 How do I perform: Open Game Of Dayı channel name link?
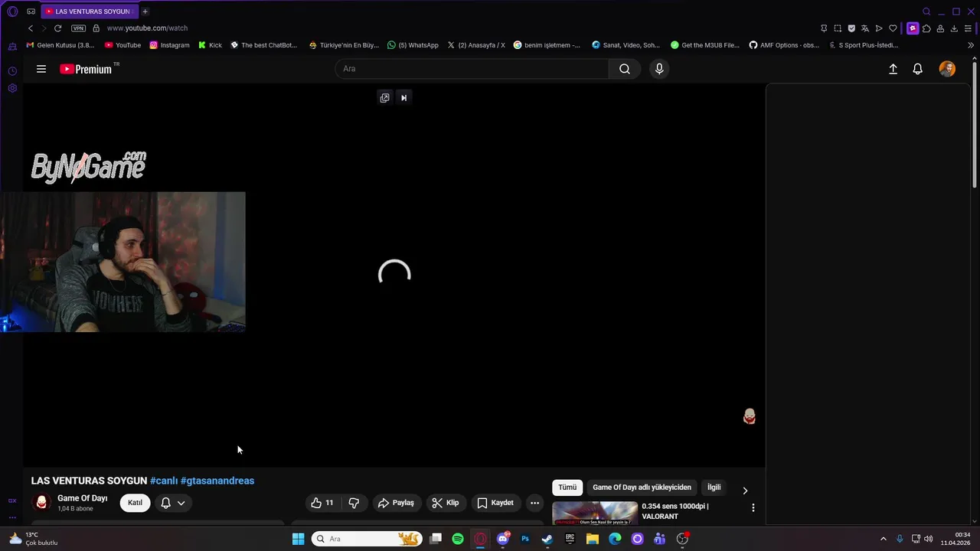point(83,498)
